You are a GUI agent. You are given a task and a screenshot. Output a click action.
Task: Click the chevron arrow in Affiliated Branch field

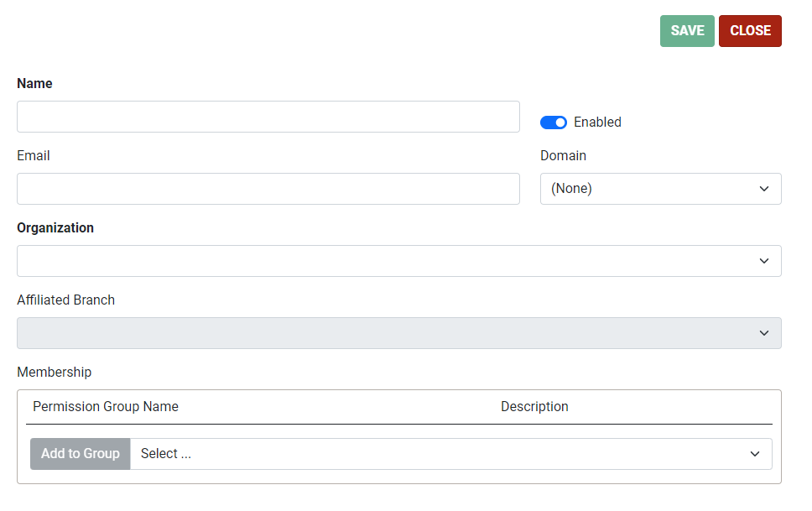coord(764,333)
